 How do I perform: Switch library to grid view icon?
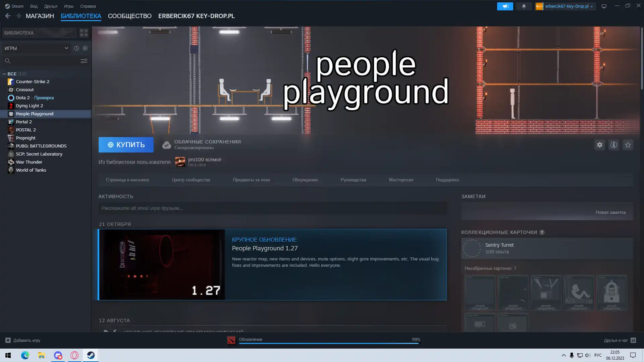coord(84,33)
